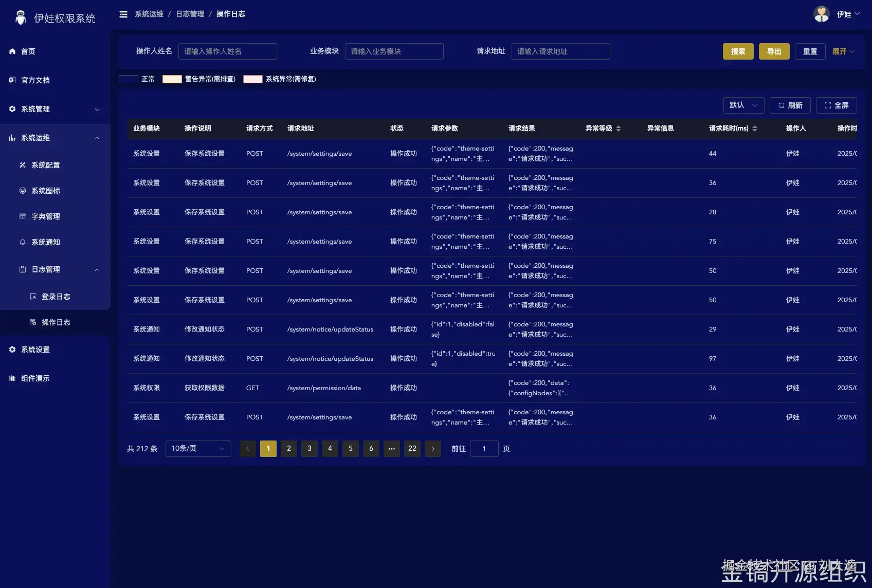Click the 系统配置 tools icon
The width and height of the screenshot is (872, 588).
pyautogui.click(x=23, y=165)
